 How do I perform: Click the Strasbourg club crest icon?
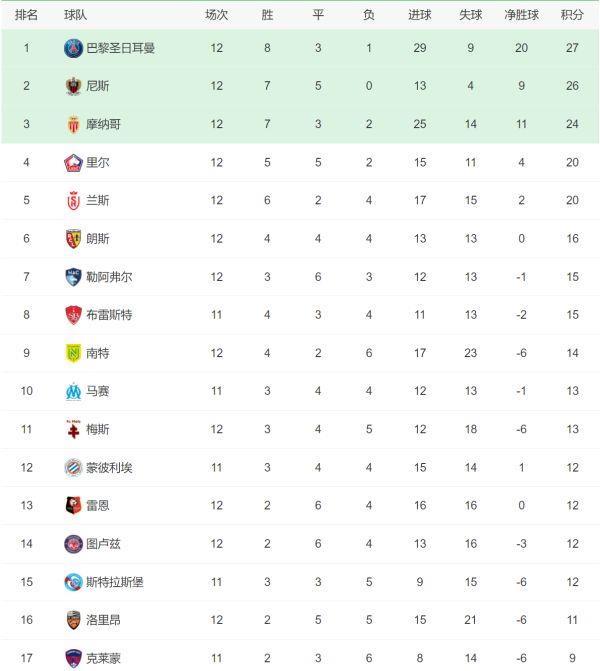[x=73, y=581]
